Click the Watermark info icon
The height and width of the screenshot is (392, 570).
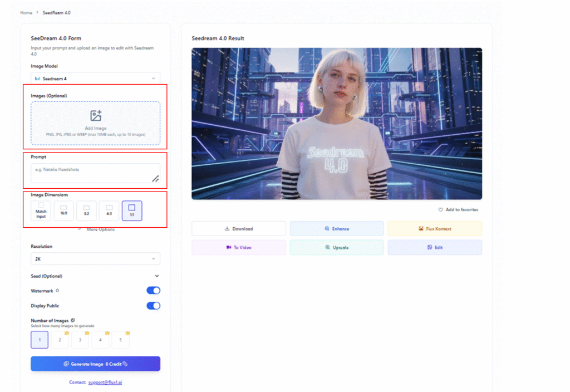pyautogui.click(x=57, y=291)
